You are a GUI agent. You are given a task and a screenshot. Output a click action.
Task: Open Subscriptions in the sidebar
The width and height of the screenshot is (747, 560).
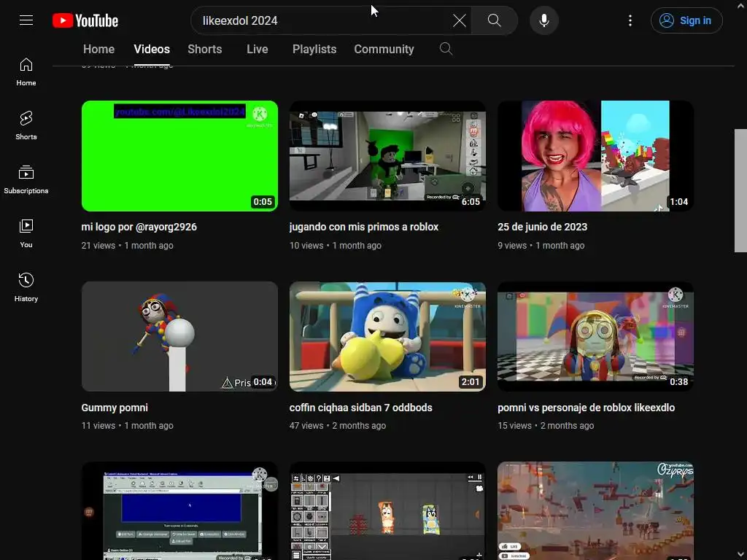point(26,179)
